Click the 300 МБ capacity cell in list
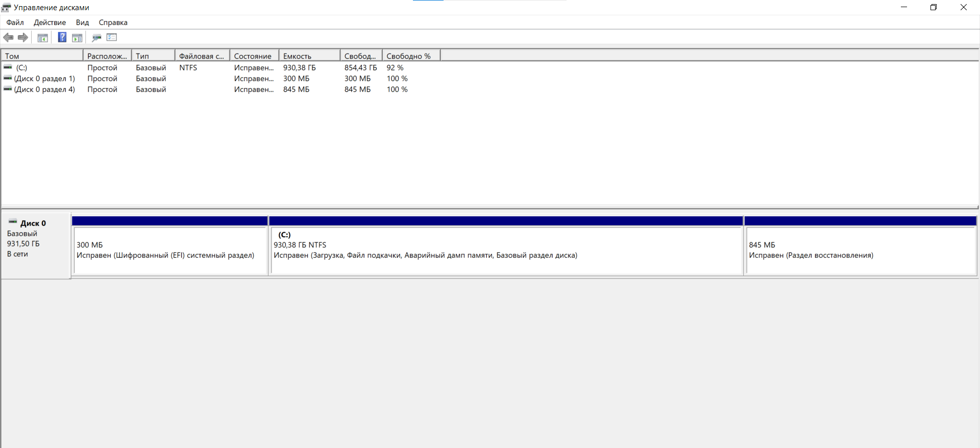 (296, 79)
